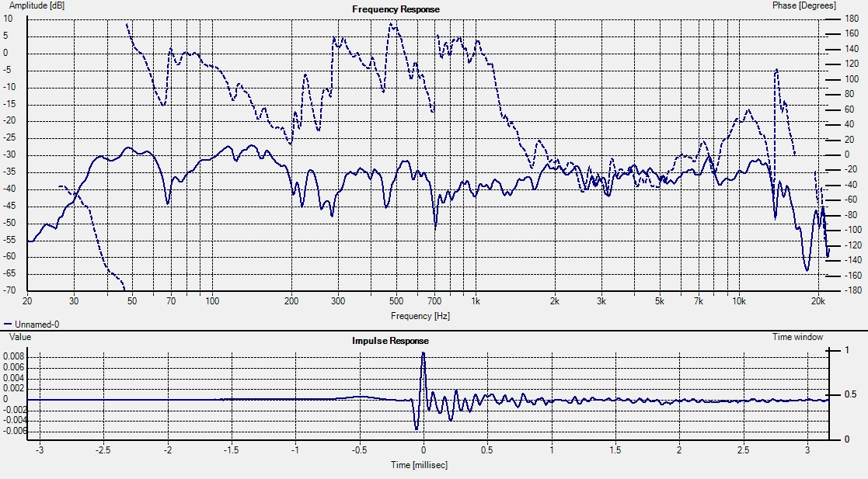Click the 2k frequency tick label
This screenshot has height=479, width=868.
[x=555, y=301]
